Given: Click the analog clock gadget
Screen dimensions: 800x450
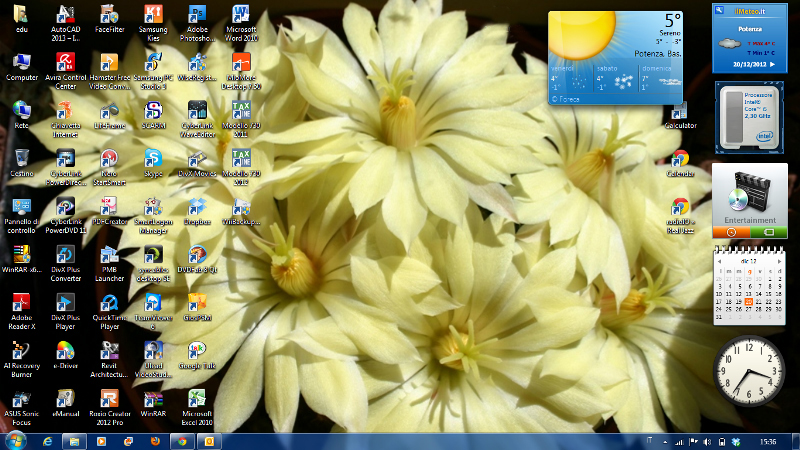Looking at the screenshot, I should click(x=748, y=371).
